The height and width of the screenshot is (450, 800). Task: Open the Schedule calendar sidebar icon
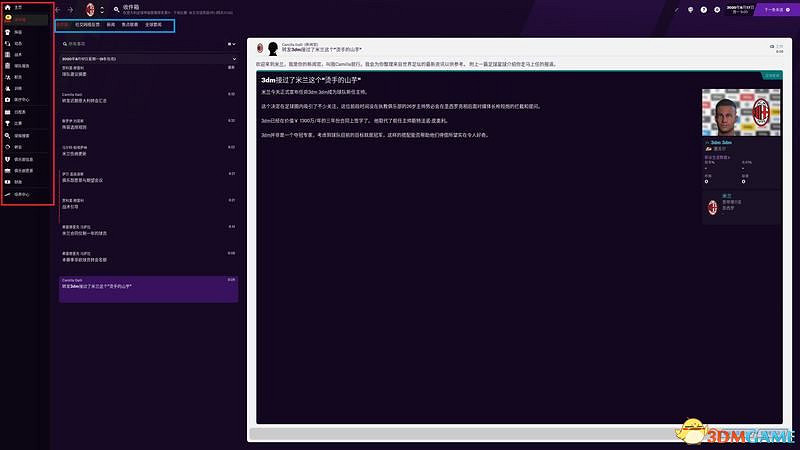click(x=7, y=111)
